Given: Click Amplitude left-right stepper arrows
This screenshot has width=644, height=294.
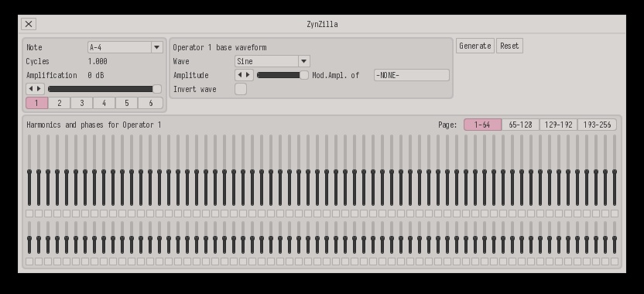Looking at the screenshot, I should pyautogui.click(x=244, y=75).
